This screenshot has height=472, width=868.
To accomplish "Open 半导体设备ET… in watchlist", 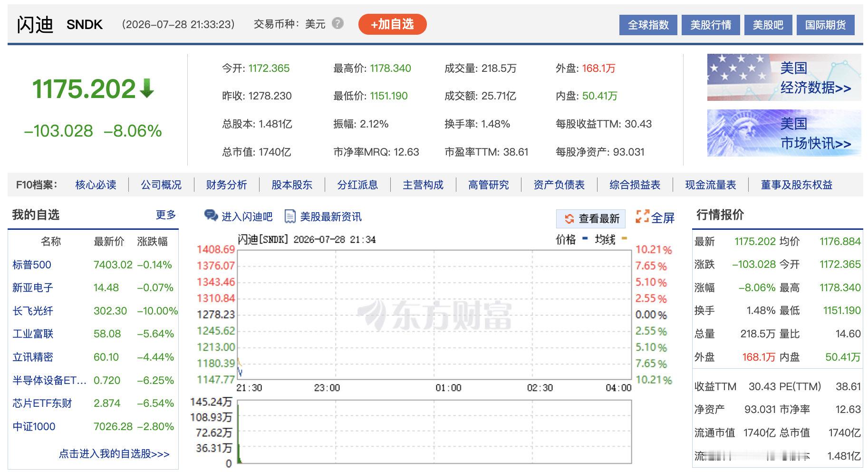I will click(x=49, y=380).
